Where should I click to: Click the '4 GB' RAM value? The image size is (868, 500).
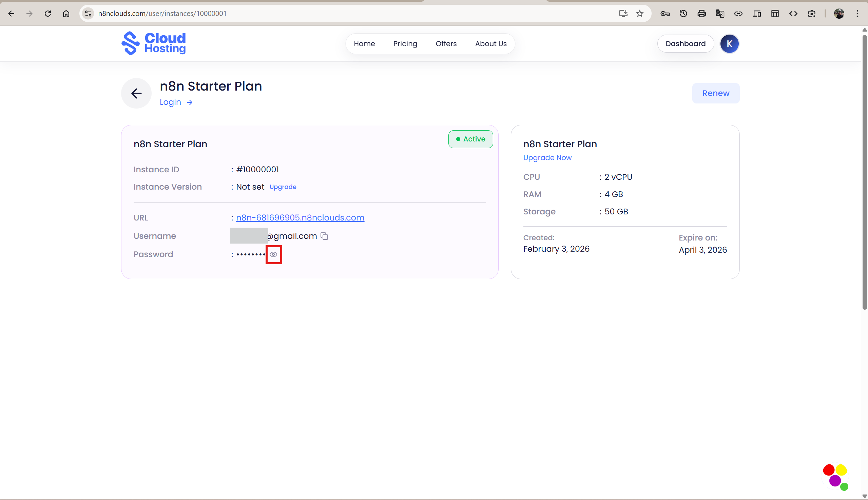614,194
